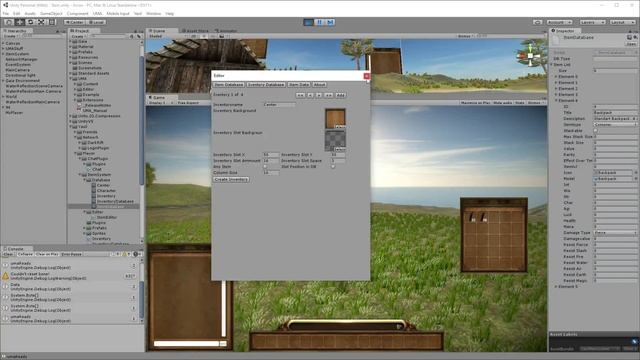Toggle Local/Global handle button
The height and width of the screenshot is (360, 640).
(96, 22)
